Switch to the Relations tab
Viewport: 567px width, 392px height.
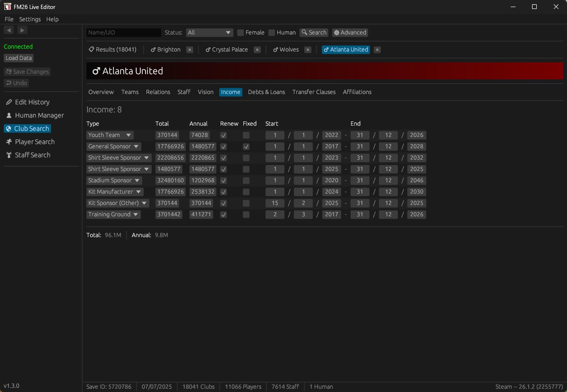[x=158, y=92]
